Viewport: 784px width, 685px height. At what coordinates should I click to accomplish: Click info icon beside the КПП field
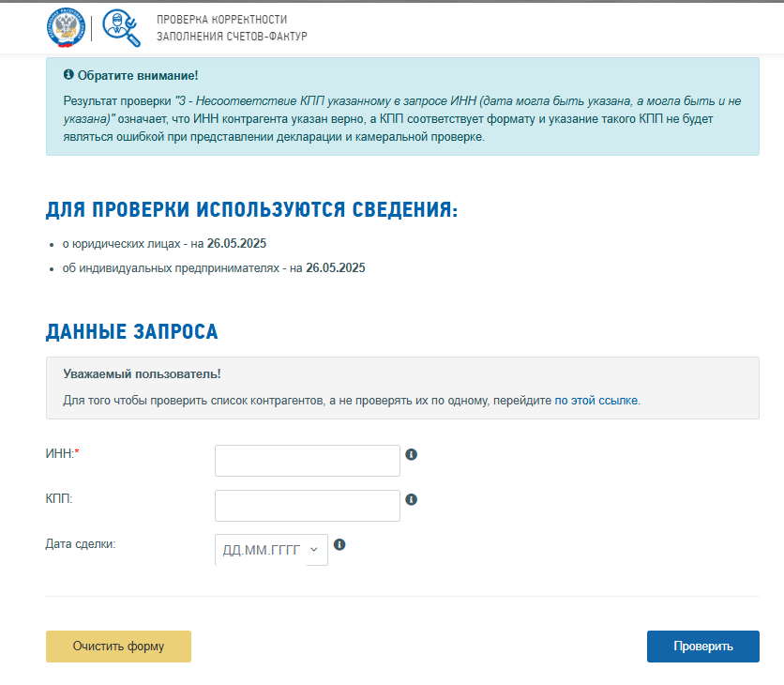411,500
